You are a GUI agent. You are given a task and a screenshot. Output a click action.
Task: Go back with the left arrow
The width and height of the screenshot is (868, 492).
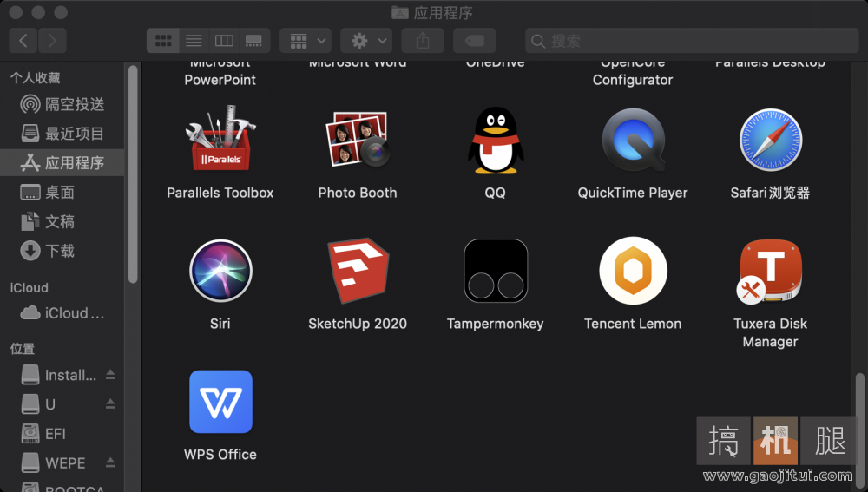(x=23, y=41)
